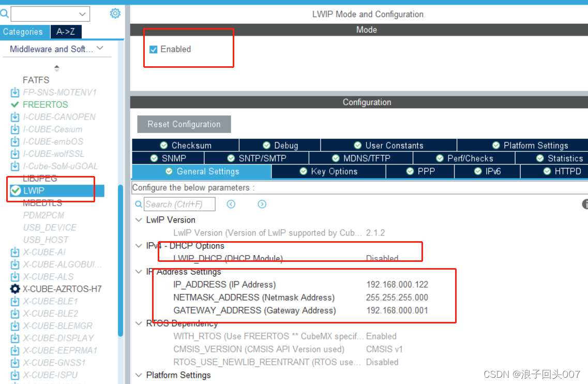
Task: Collapse the RTOS Dependency section
Action: [x=139, y=323]
